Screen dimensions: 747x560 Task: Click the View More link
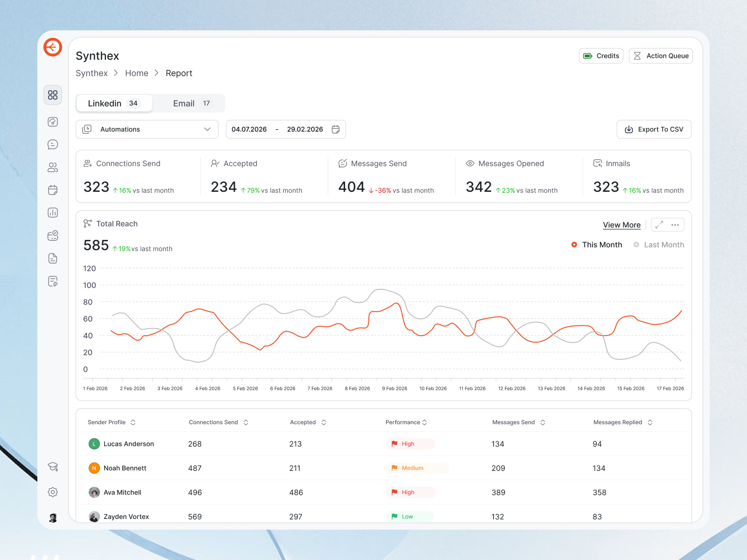(x=621, y=224)
